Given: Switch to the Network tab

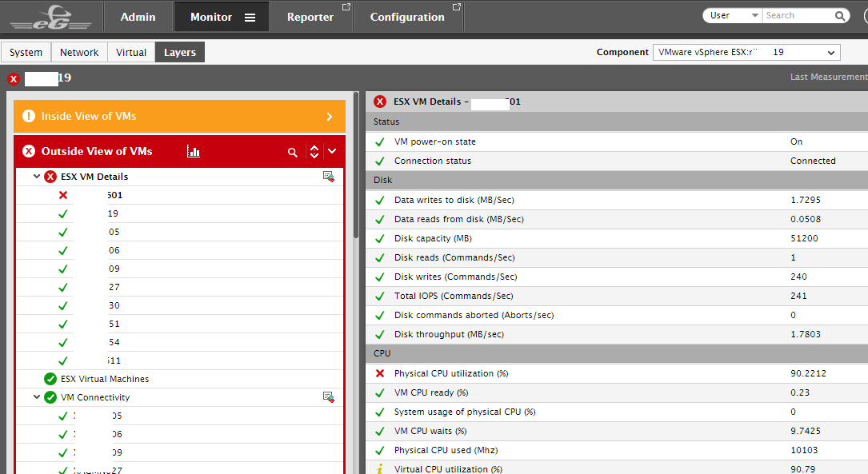Looking at the screenshot, I should point(79,52).
